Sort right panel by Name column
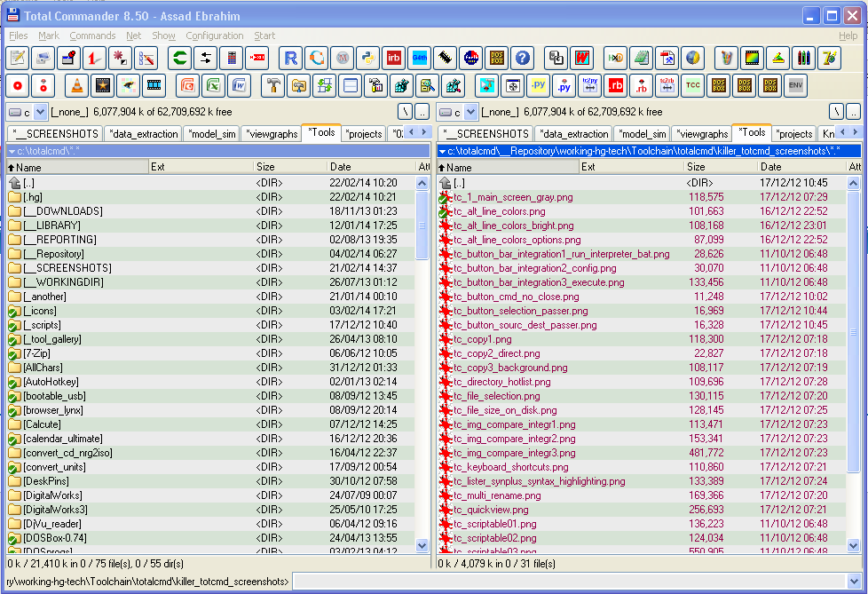This screenshot has height=594, width=868. (x=508, y=167)
